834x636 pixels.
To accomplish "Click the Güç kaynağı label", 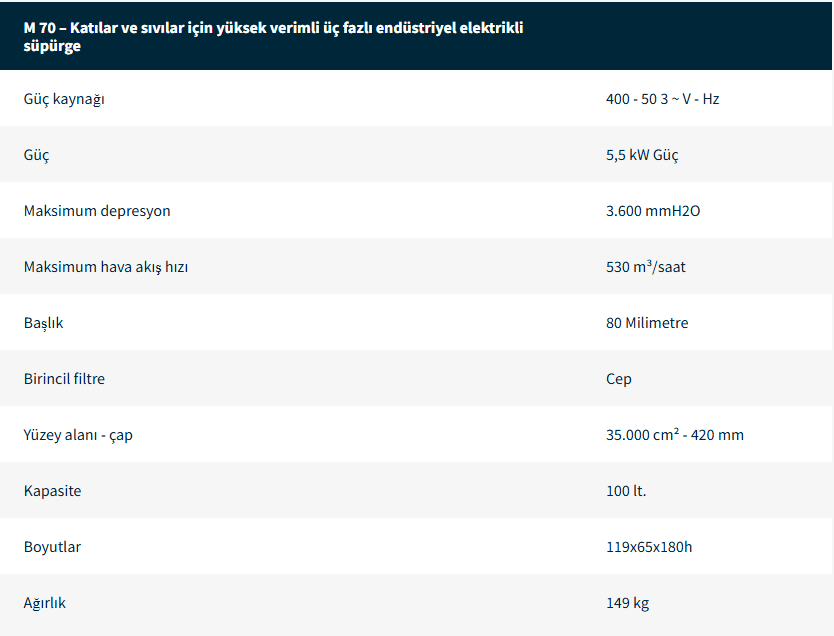I will (64, 99).
